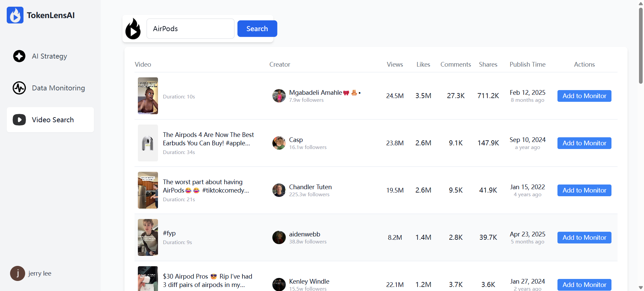Viewport: 644px width, 291px height.
Task: Click '27.3K' comments value
Action: pyautogui.click(x=455, y=96)
